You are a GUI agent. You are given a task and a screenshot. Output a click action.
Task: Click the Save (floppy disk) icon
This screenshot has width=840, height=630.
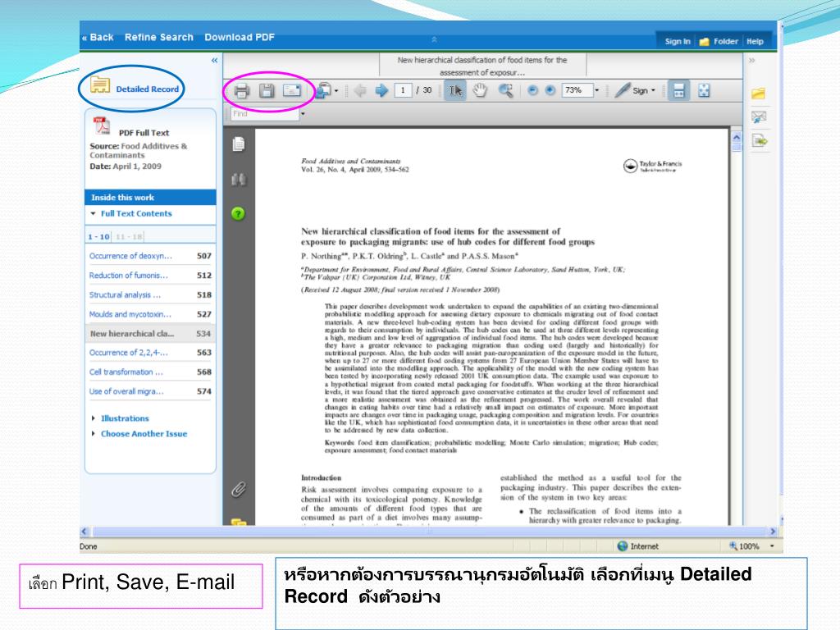[x=266, y=90]
